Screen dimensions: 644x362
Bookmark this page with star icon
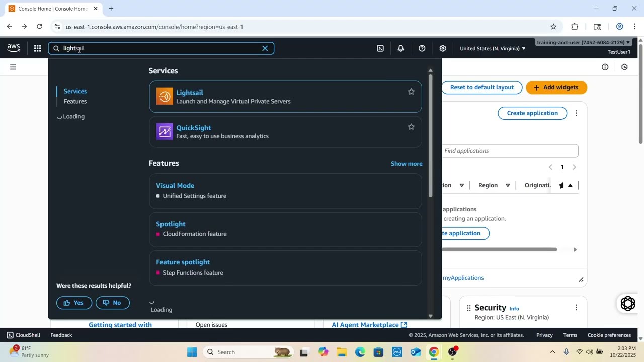click(x=553, y=27)
